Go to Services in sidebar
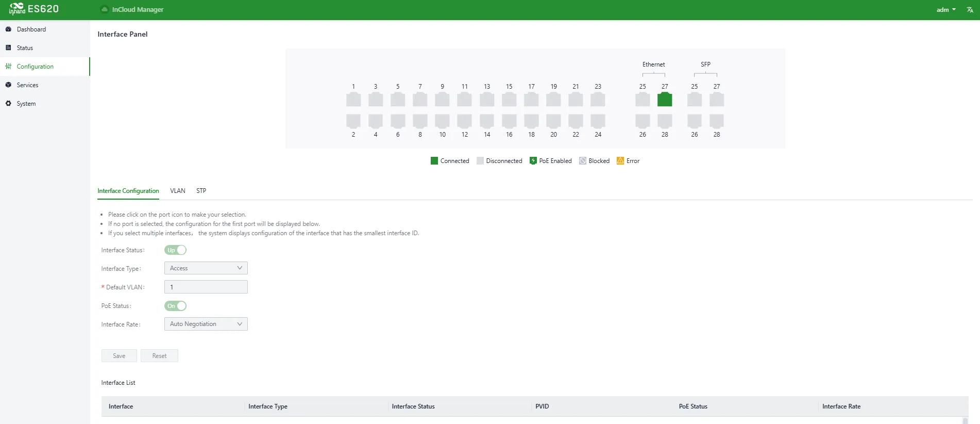The image size is (980, 424). pyautogui.click(x=27, y=85)
